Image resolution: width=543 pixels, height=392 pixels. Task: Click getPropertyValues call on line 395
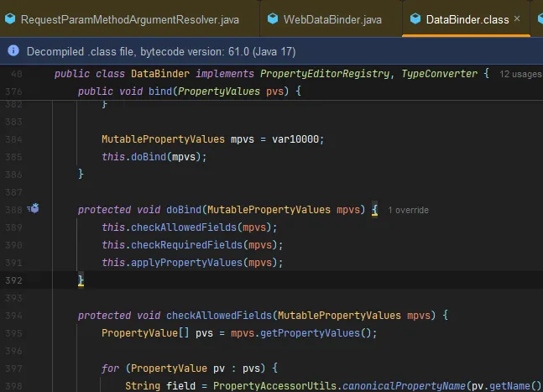pos(310,333)
